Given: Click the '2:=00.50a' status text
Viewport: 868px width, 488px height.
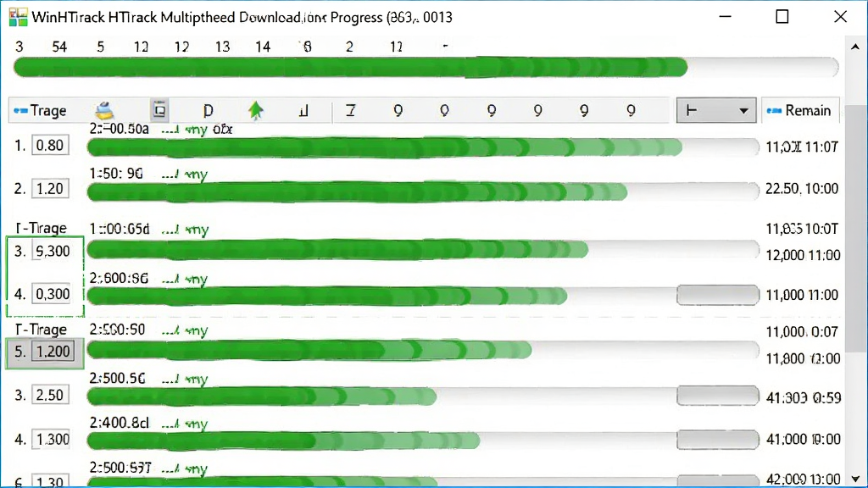Looking at the screenshot, I should click(x=119, y=129).
